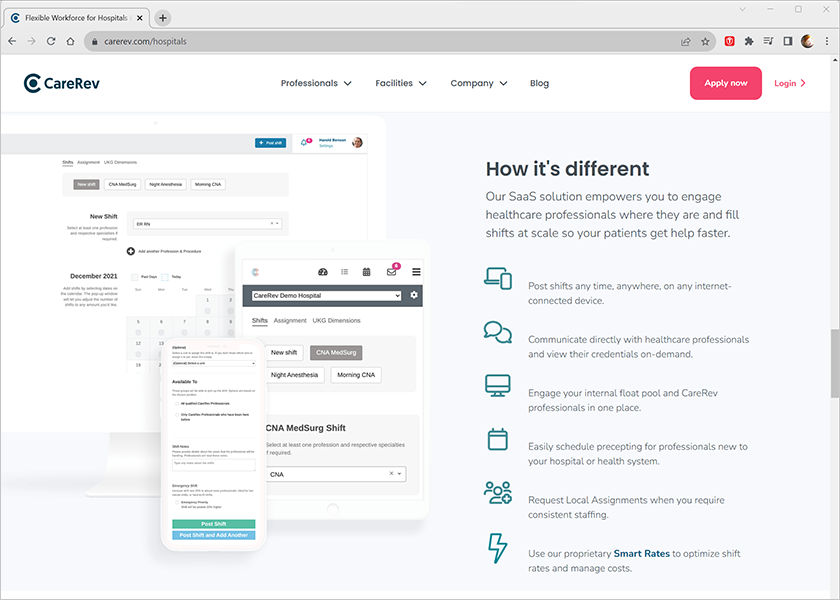Open the browser home page
The width and height of the screenshot is (840, 600).
tap(70, 41)
